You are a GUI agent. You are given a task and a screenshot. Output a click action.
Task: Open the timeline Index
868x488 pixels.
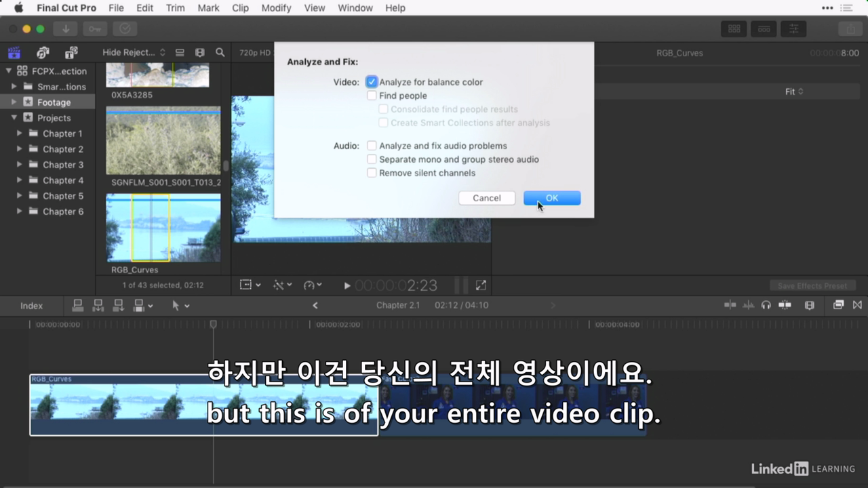[31, 306]
